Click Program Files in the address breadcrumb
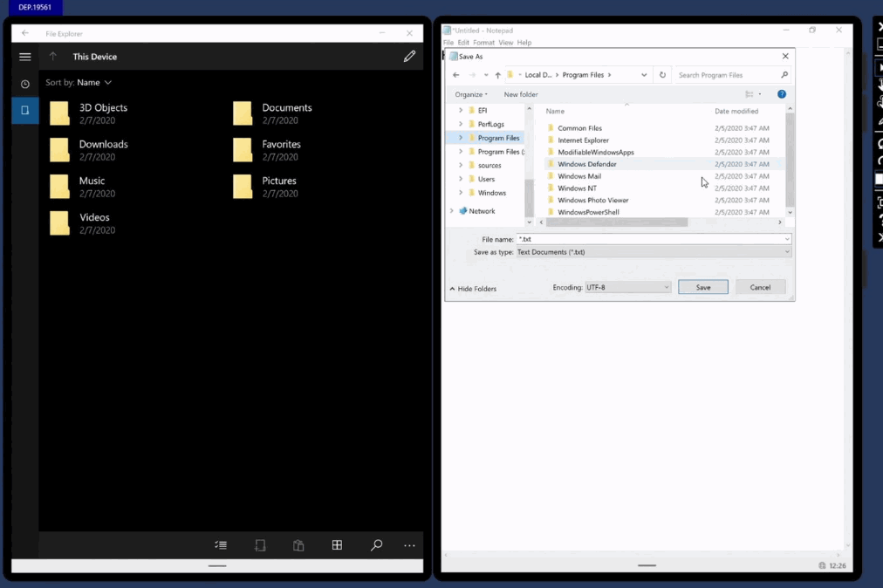 point(583,75)
